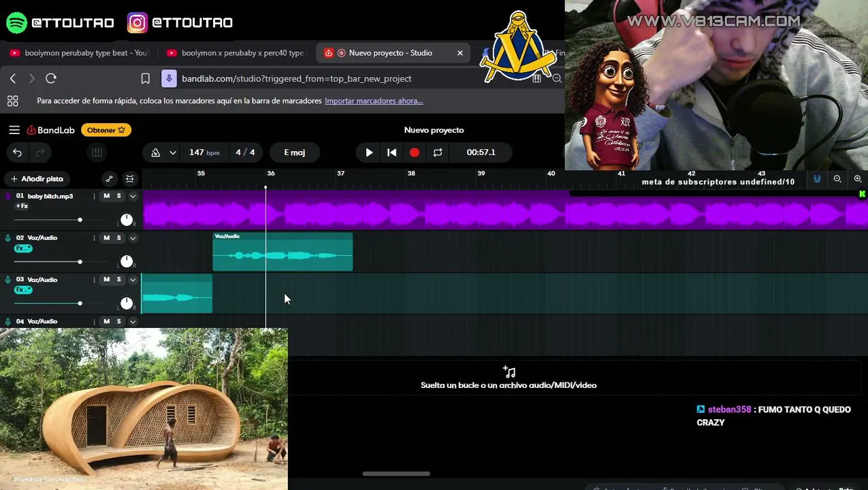Open the E maj key selector
This screenshot has width=868, height=490.
pos(294,152)
